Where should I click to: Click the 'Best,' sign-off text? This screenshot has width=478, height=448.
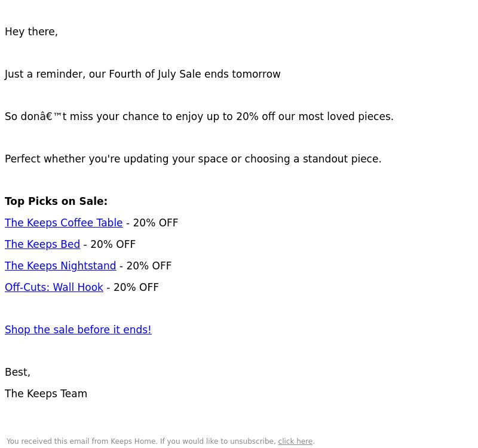tap(18, 372)
